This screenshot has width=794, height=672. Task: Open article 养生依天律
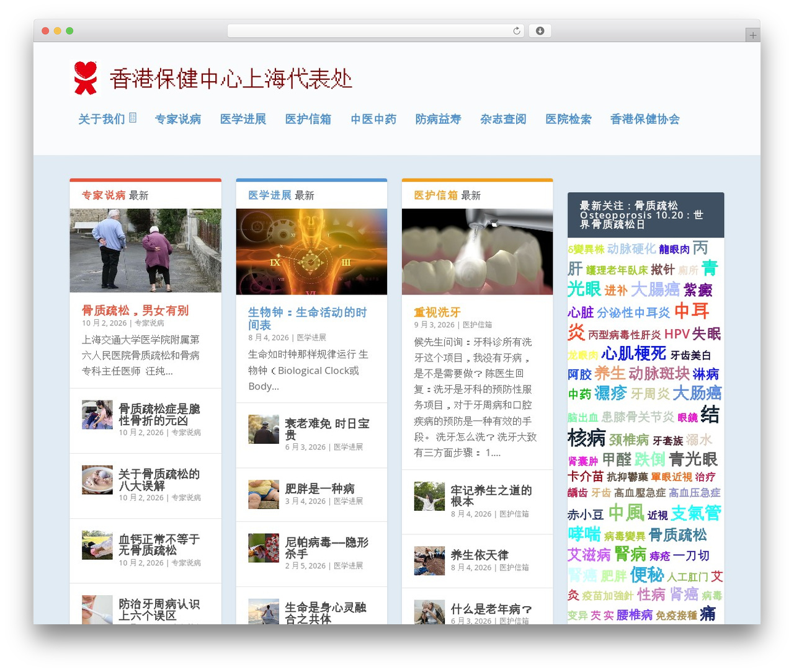(480, 555)
